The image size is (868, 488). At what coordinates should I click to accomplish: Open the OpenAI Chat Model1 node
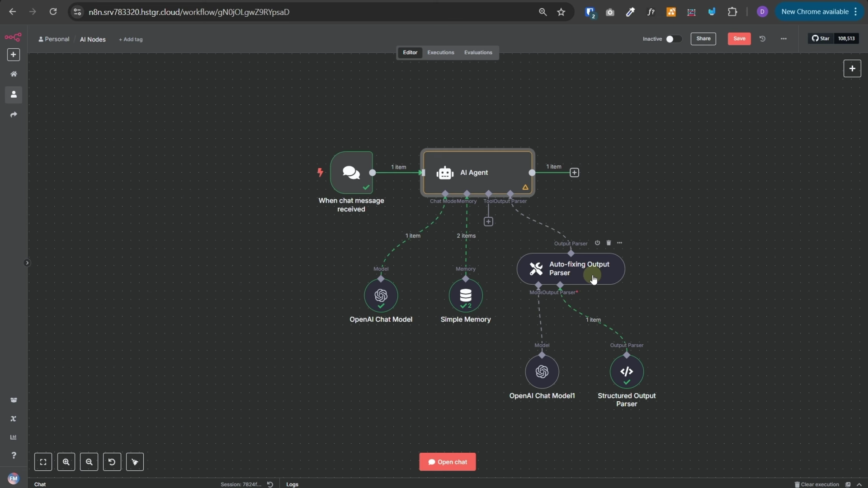(x=542, y=371)
